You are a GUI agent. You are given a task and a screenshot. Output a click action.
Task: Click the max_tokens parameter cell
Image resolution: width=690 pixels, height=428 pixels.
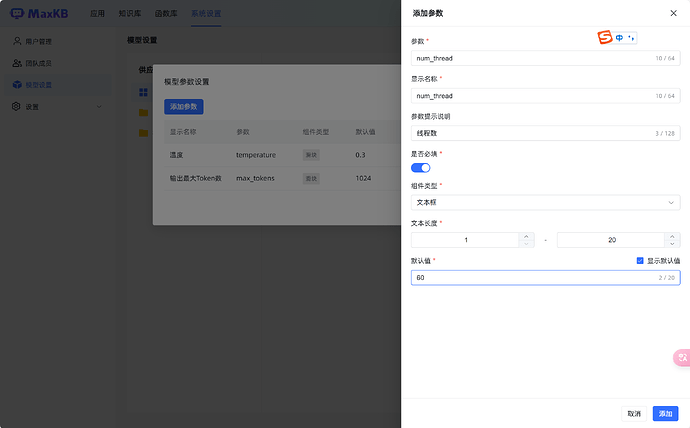click(x=255, y=178)
